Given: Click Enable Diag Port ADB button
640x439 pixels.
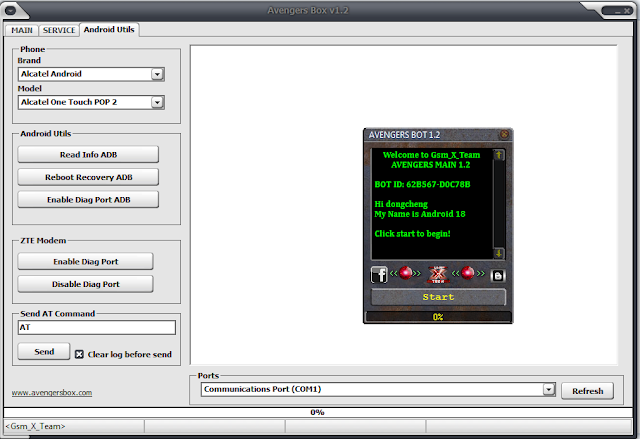Looking at the screenshot, I should (x=88, y=200).
